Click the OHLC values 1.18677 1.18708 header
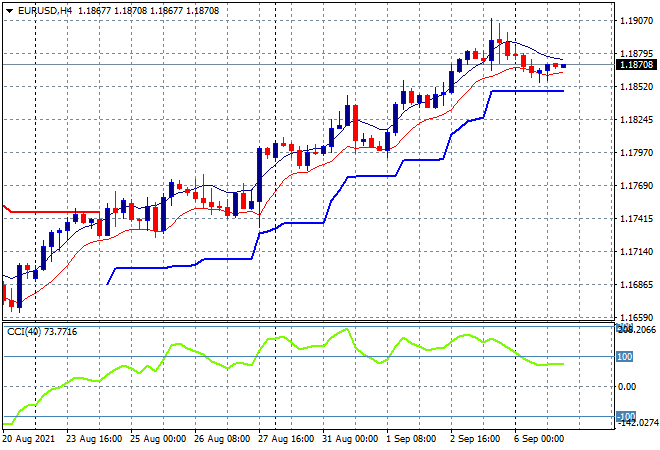 tap(149, 11)
